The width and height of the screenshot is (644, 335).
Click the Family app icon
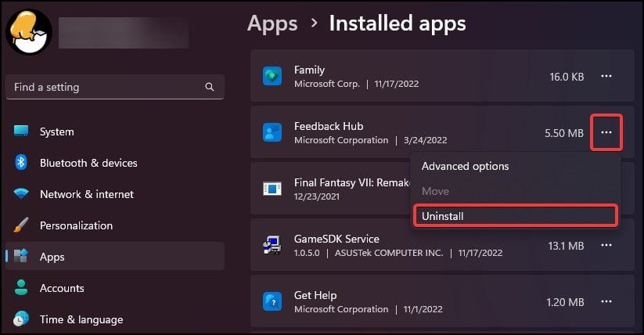tap(272, 77)
